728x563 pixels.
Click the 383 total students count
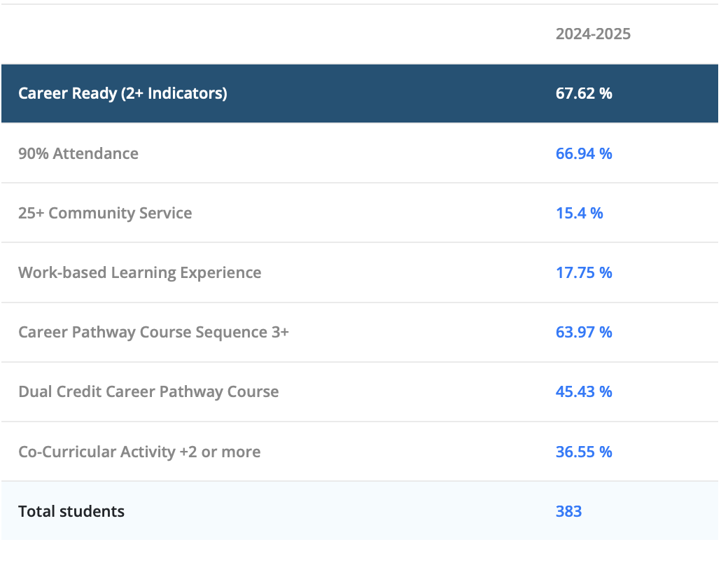[568, 511]
